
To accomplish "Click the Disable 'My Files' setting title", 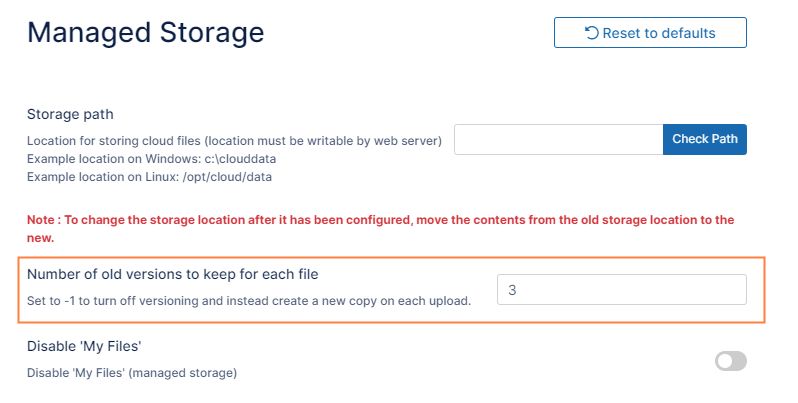I will tap(86, 347).
